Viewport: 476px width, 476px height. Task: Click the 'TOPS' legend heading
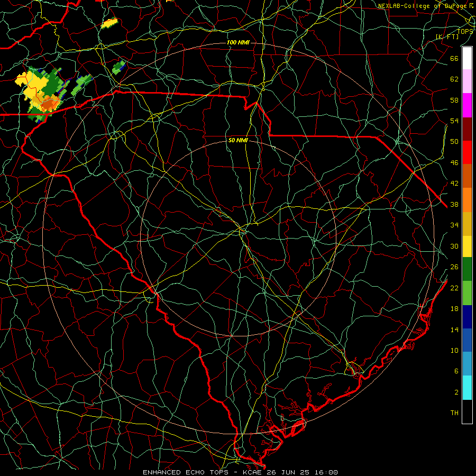click(x=465, y=31)
